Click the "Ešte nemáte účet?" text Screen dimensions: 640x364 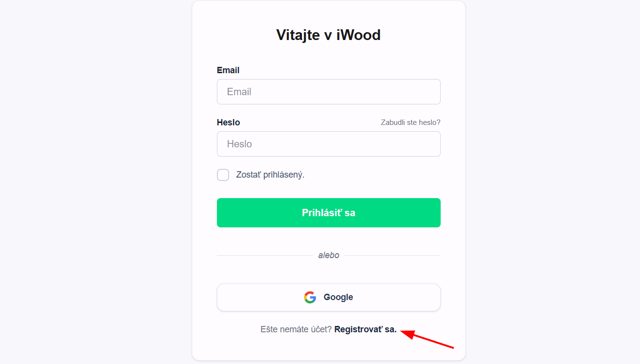click(296, 329)
